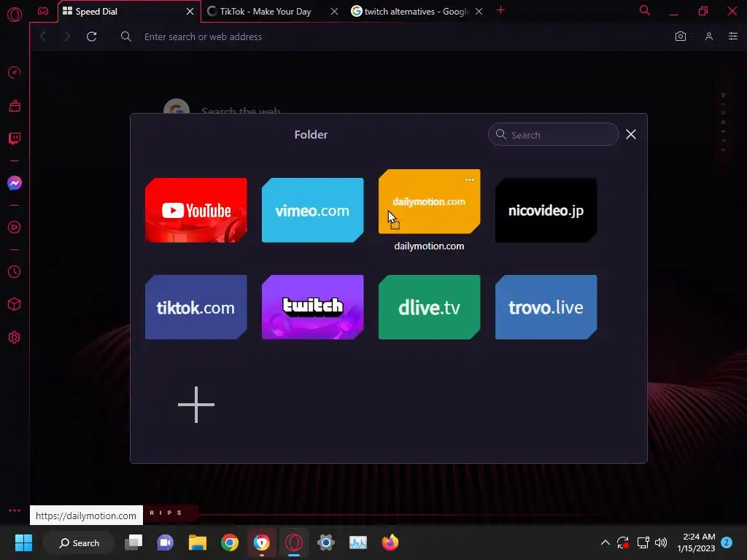Close the Folder dialog
The width and height of the screenshot is (747, 560).
[x=631, y=134]
